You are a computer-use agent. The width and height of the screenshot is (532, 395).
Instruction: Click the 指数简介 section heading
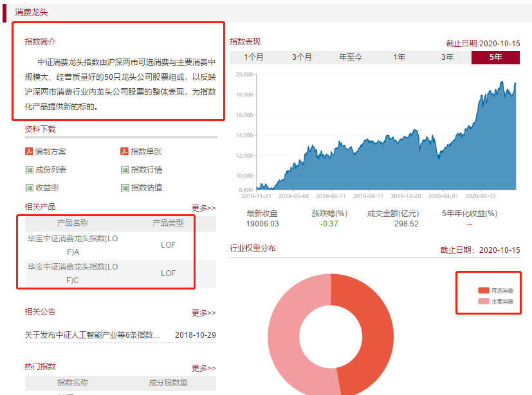40,42
